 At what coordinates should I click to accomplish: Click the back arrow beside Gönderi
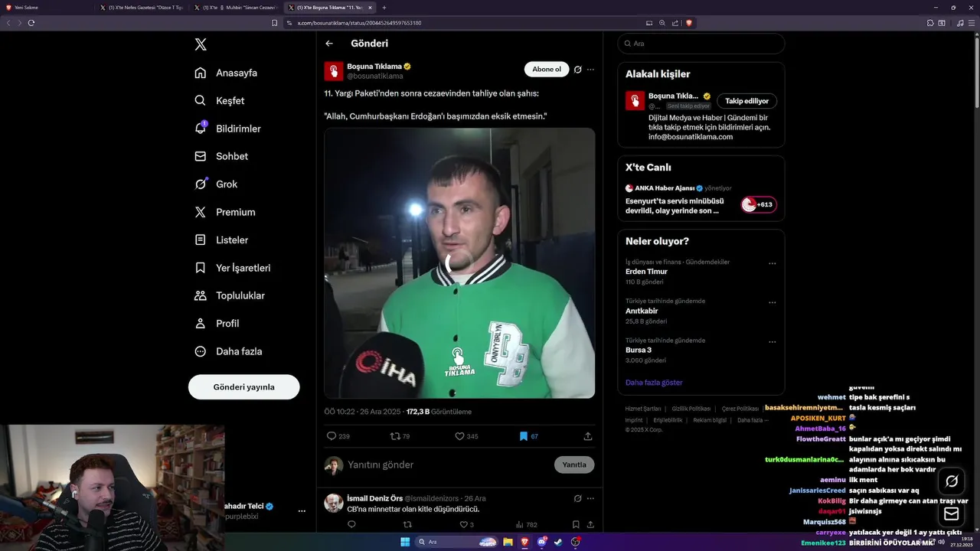(329, 44)
